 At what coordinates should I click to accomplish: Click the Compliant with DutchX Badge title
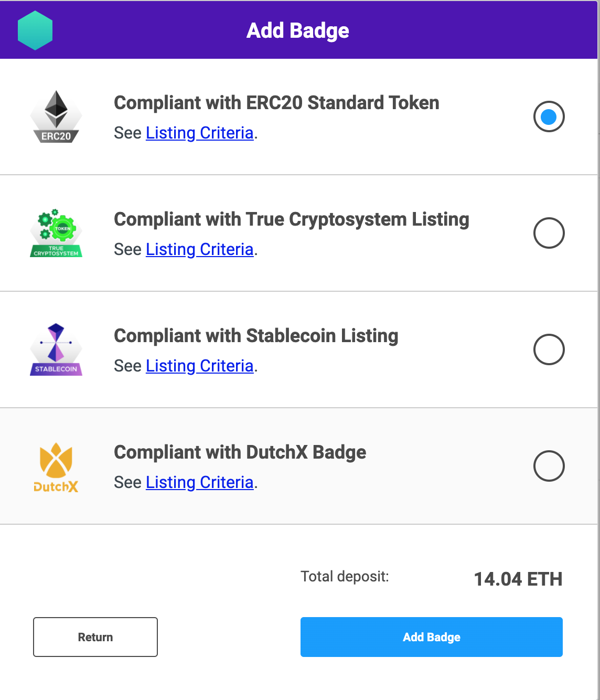[240, 452]
